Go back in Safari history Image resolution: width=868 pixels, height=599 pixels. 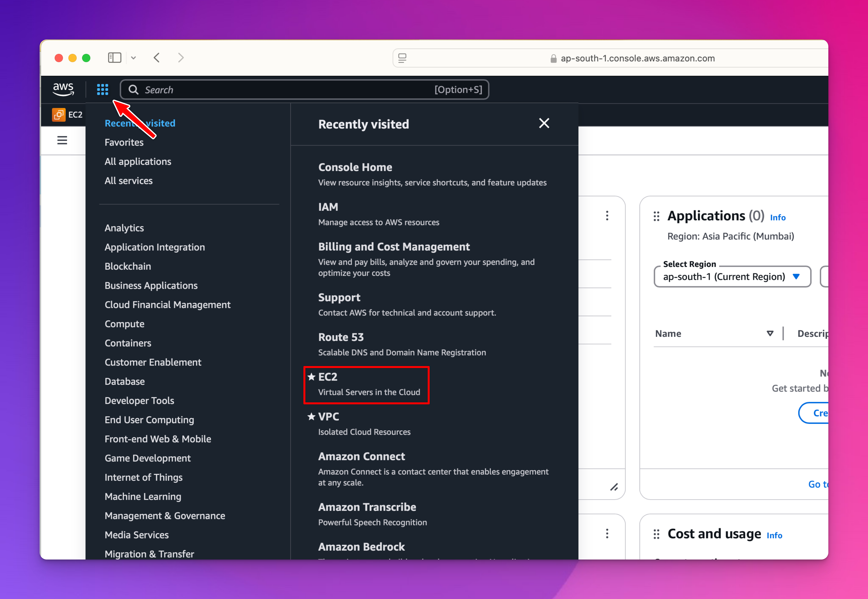tap(157, 58)
